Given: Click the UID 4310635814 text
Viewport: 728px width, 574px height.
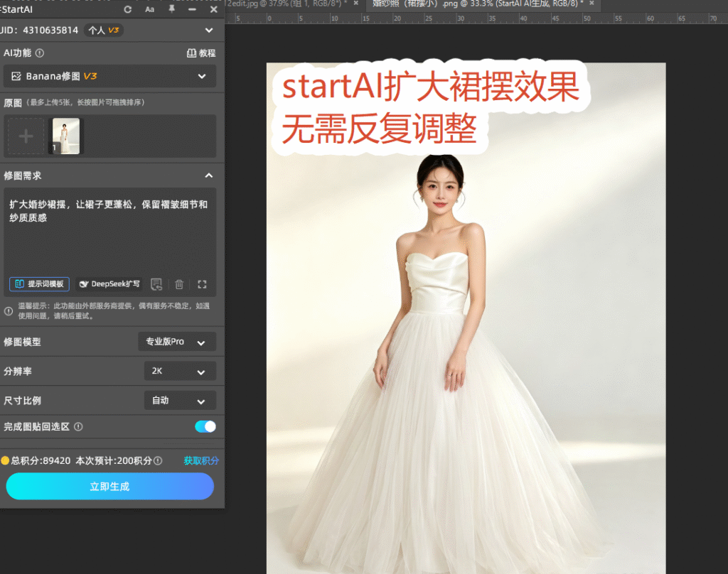Looking at the screenshot, I should 39,30.
